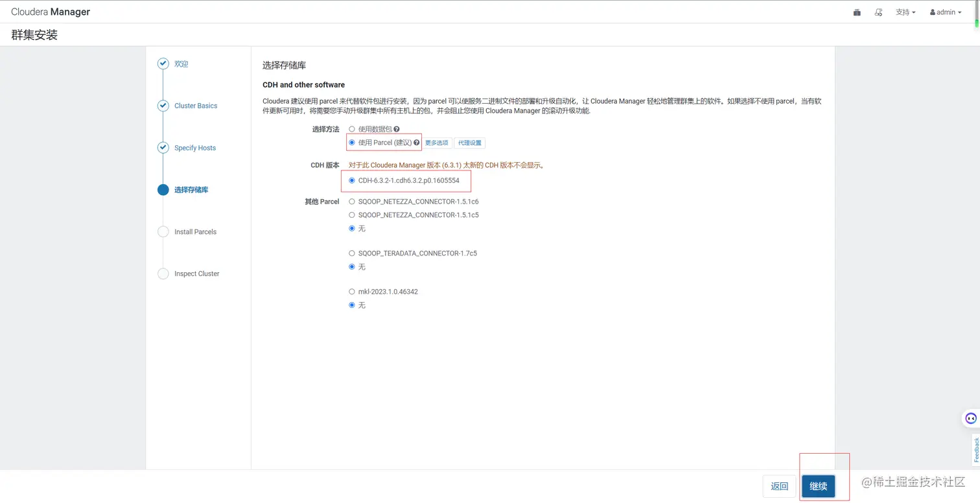Select mkl-2023.1.0.46342 parcel

click(352, 292)
